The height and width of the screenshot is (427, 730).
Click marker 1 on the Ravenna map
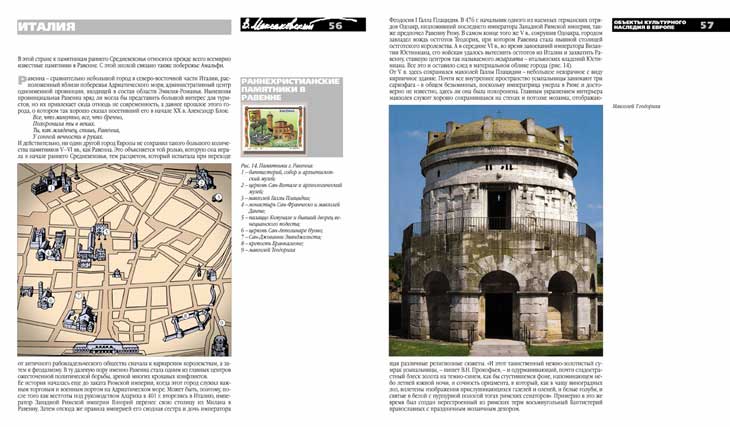click(50, 188)
